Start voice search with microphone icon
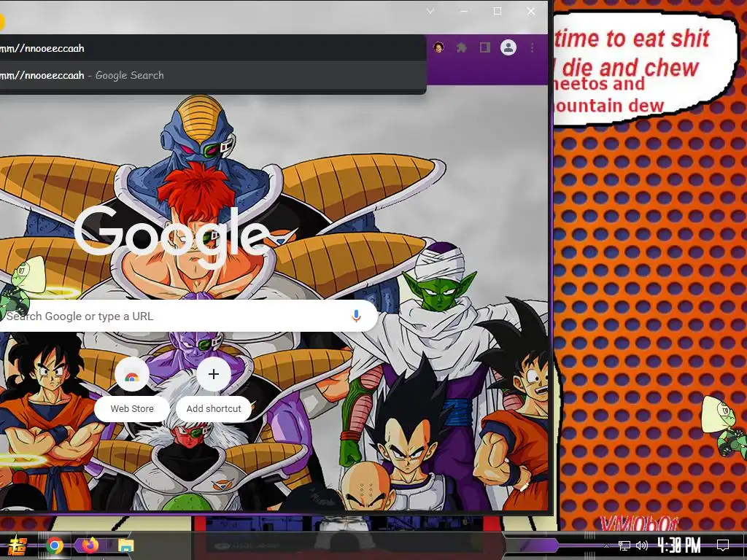747x560 pixels. (x=356, y=316)
